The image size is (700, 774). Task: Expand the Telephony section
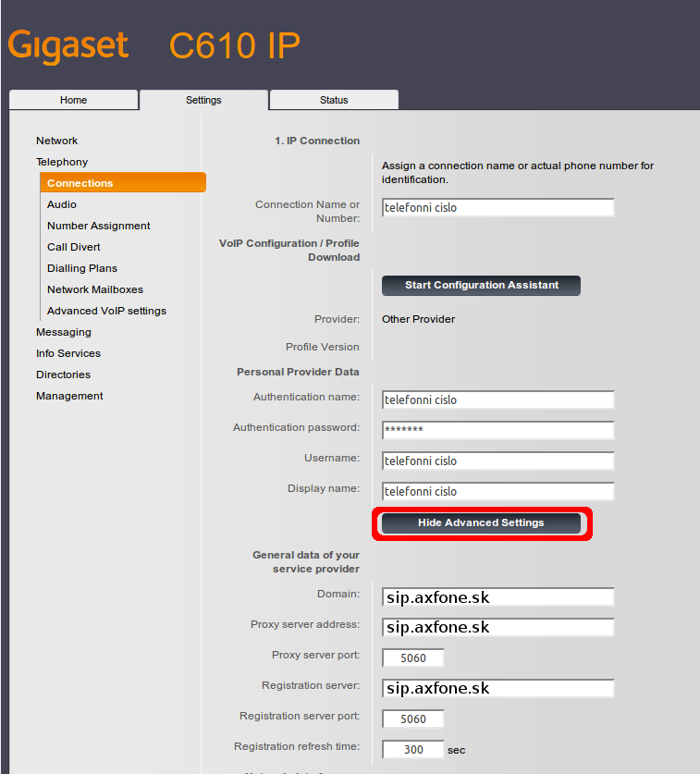tap(62, 162)
